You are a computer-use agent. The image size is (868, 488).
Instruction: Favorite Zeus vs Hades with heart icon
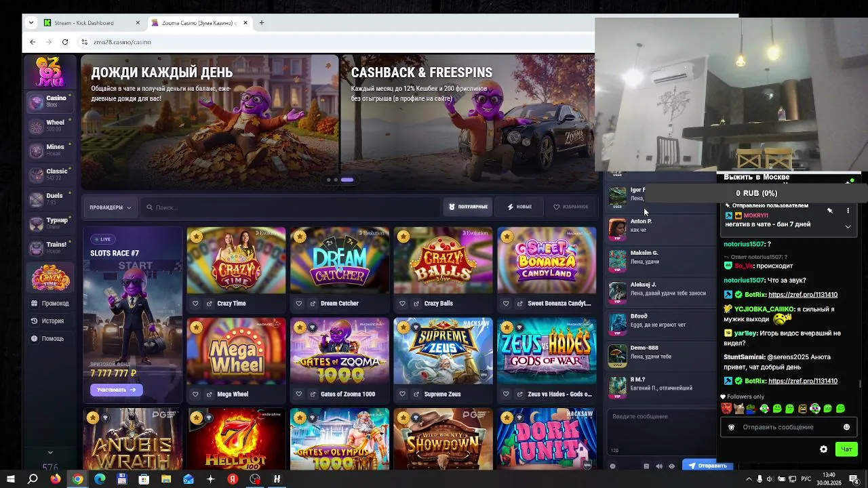[507, 394]
